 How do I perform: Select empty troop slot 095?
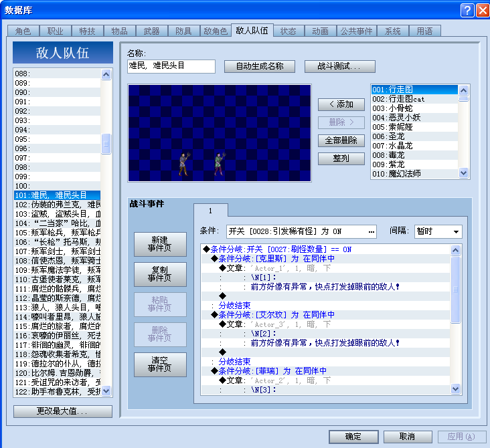coord(57,139)
